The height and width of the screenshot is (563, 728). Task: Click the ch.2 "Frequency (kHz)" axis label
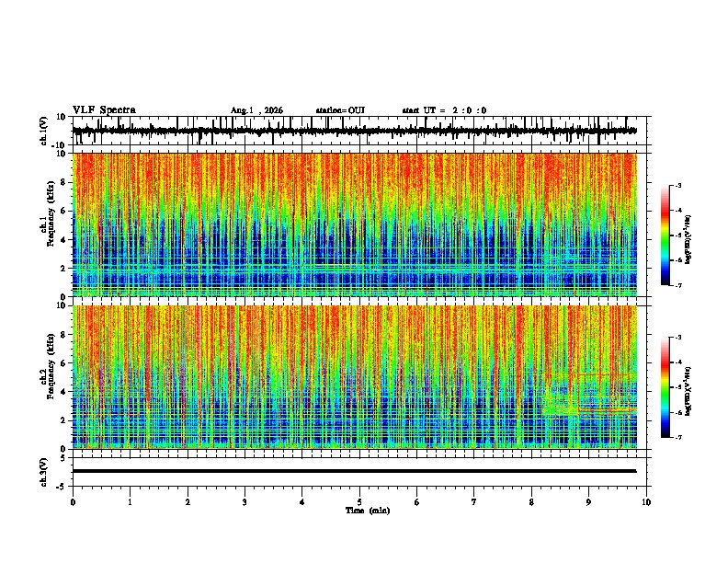tap(51, 366)
